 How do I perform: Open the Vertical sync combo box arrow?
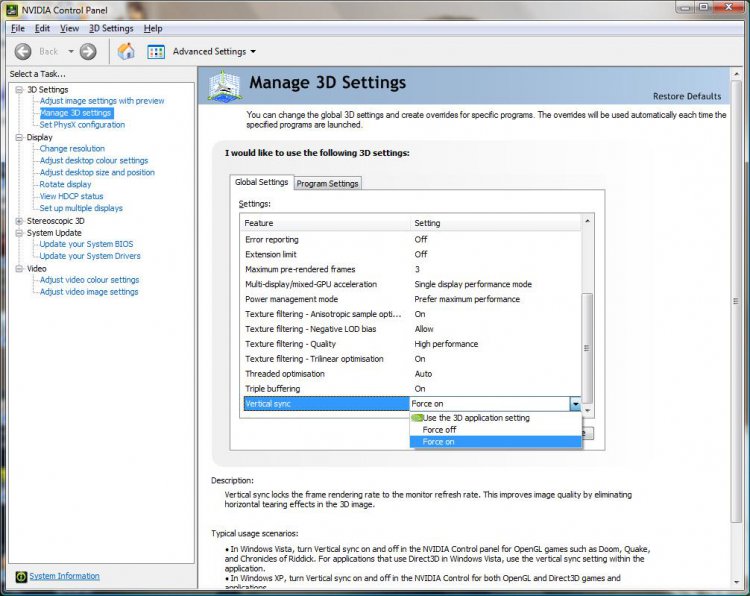point(575,404)
